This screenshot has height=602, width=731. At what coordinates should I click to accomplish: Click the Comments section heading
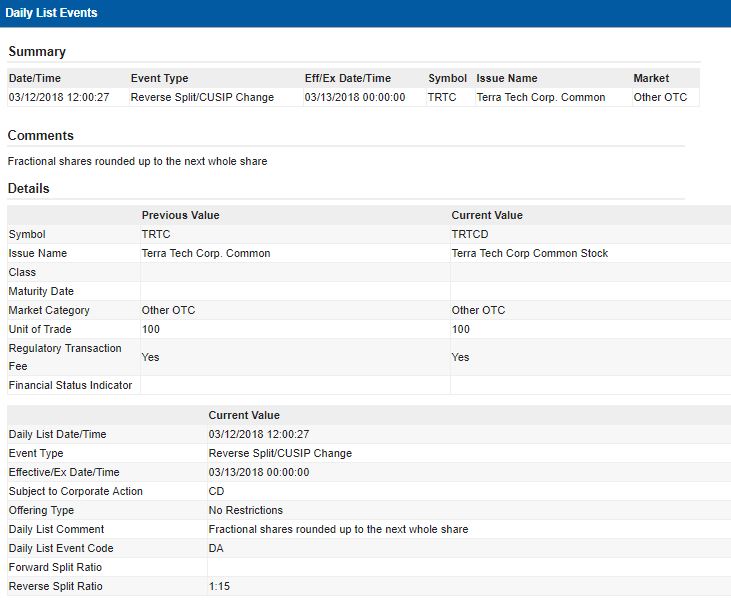coord(41,135)
